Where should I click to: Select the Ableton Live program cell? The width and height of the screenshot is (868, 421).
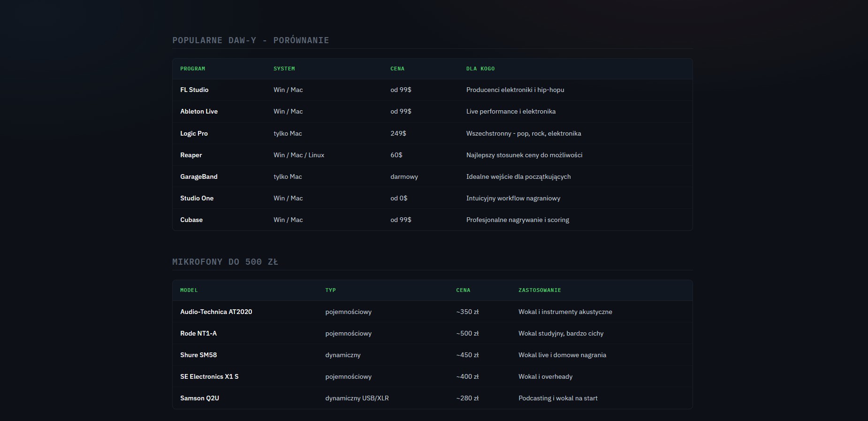click(199, 111)
